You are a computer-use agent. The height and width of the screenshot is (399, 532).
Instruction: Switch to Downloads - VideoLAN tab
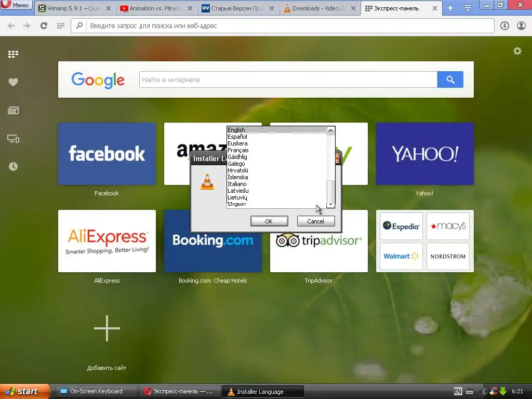pos(318,8)
